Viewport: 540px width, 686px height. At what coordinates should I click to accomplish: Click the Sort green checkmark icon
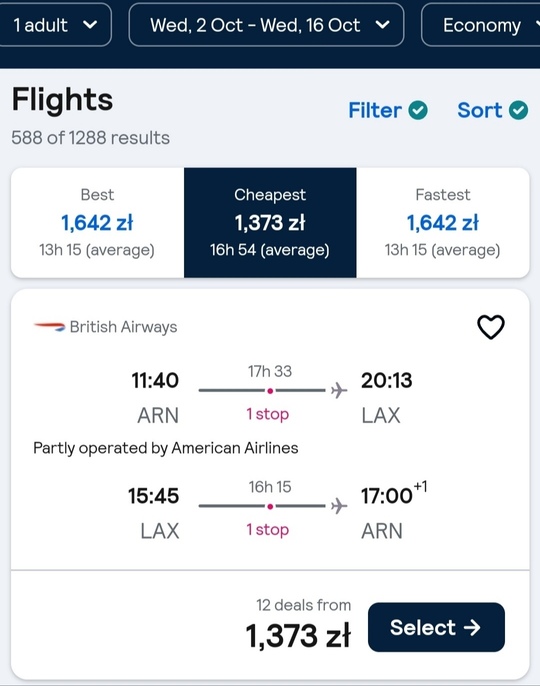coord(519,110)
